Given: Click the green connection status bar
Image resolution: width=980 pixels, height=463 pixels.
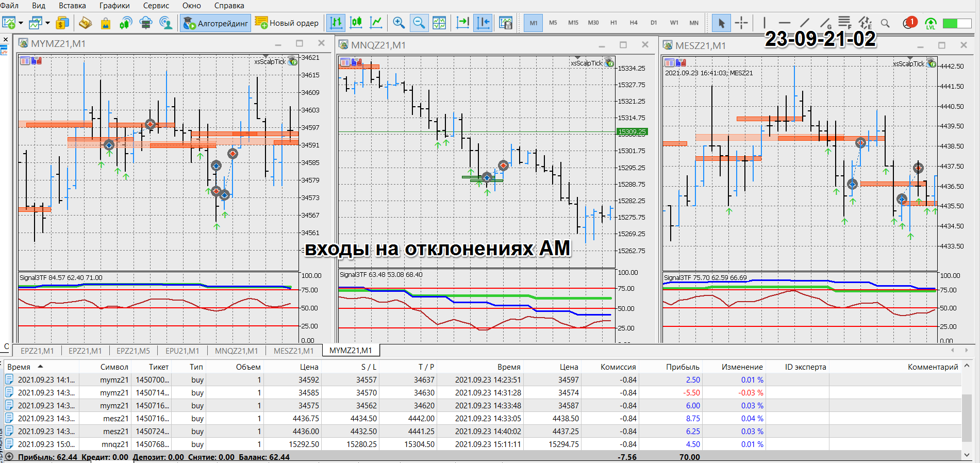Looking at the screenshot, I should coord(957,23).
